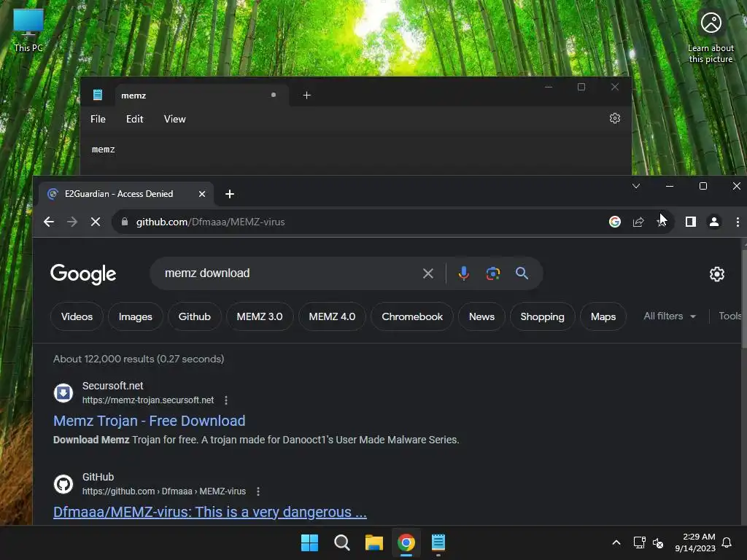The width and height of the screenshot is (747, 560).
Task: Open Tools search option
Action: pos(729,316)
